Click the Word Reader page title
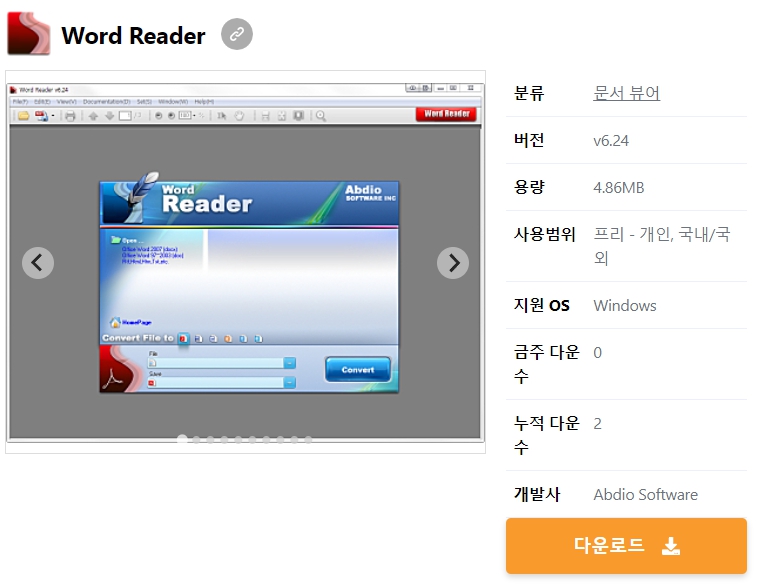This screenshot has height=584, width=758. click(133, 35)
